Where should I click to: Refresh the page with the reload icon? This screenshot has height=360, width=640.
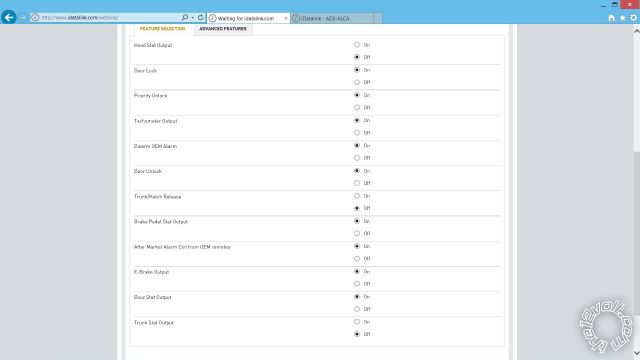pyautogui.click(x=200, y=18)
